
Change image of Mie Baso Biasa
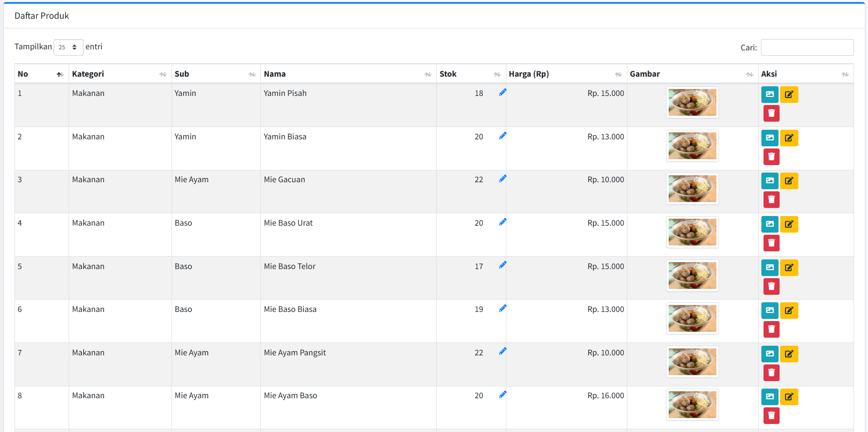pos(769,310)
